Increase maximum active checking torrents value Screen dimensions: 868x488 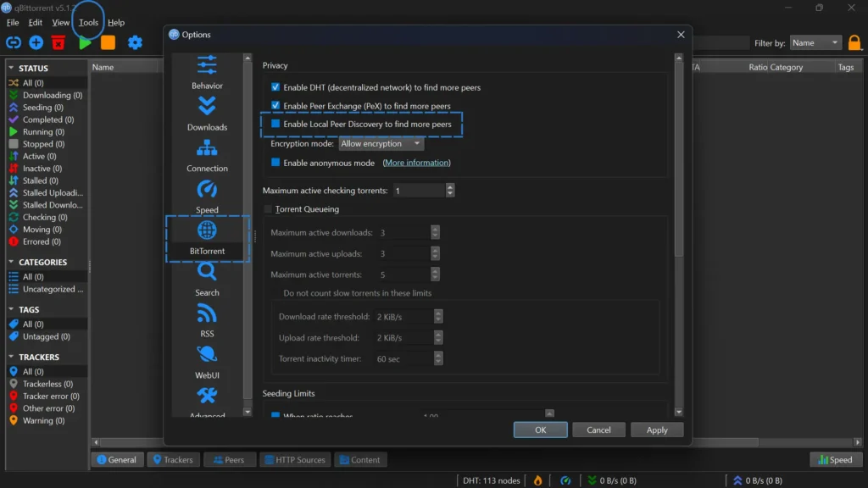[x=450, y=187]
